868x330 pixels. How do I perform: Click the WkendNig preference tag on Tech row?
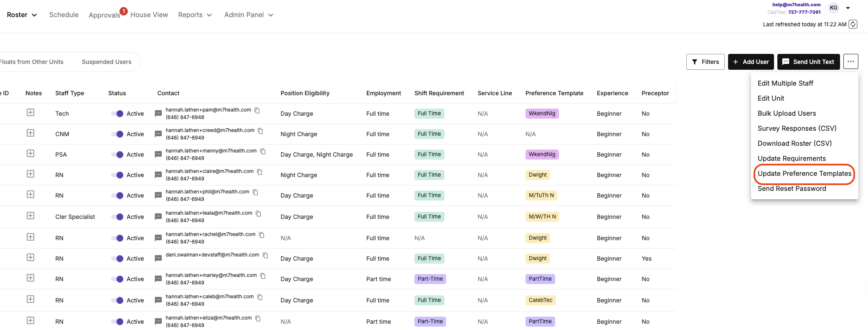(542, 114)
